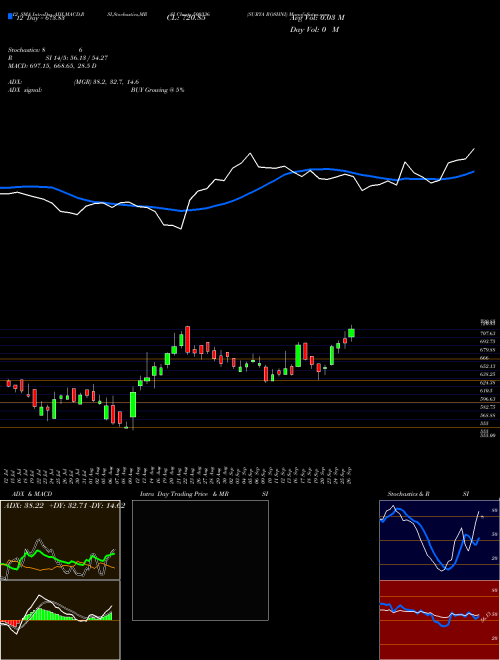500x660 pixels.
Task: Click the 707.63 price axis label
Action: coord(489,333)
